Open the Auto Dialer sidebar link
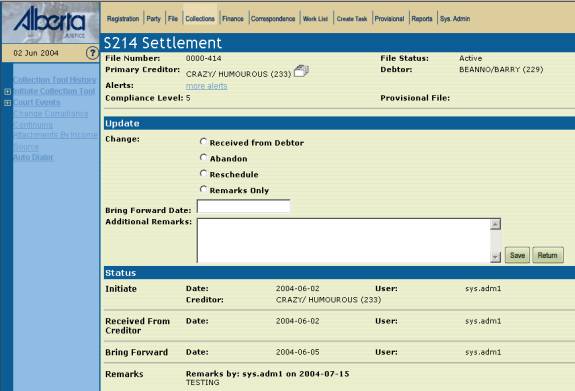 [33, 157]
